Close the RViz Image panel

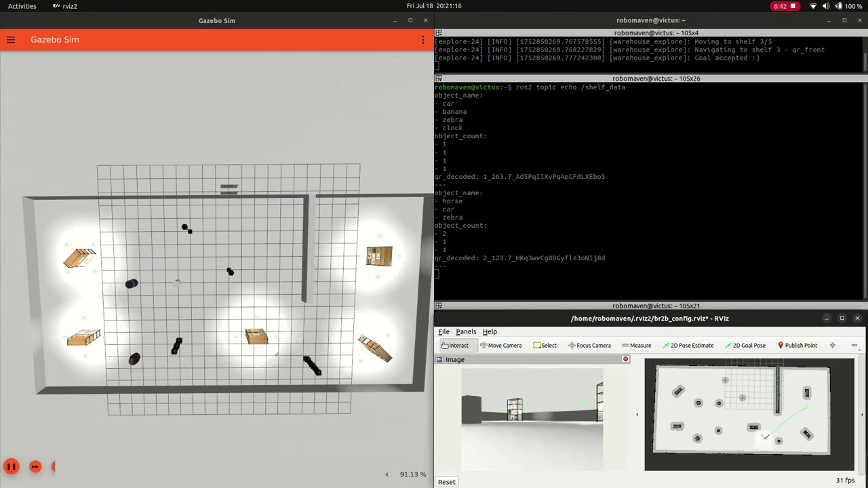coord(626,359)
